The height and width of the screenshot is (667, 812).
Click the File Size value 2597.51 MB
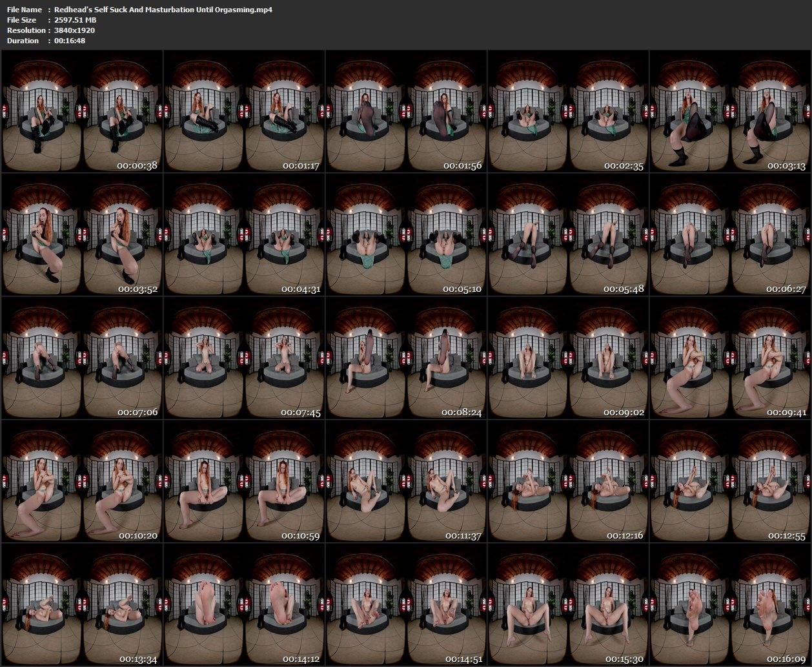[x=75, y=20]
